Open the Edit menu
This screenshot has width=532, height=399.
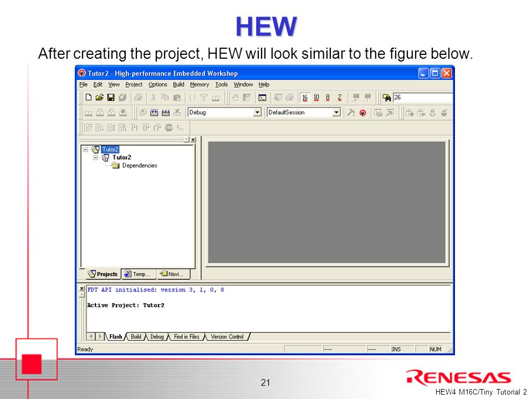click(98, 84)
